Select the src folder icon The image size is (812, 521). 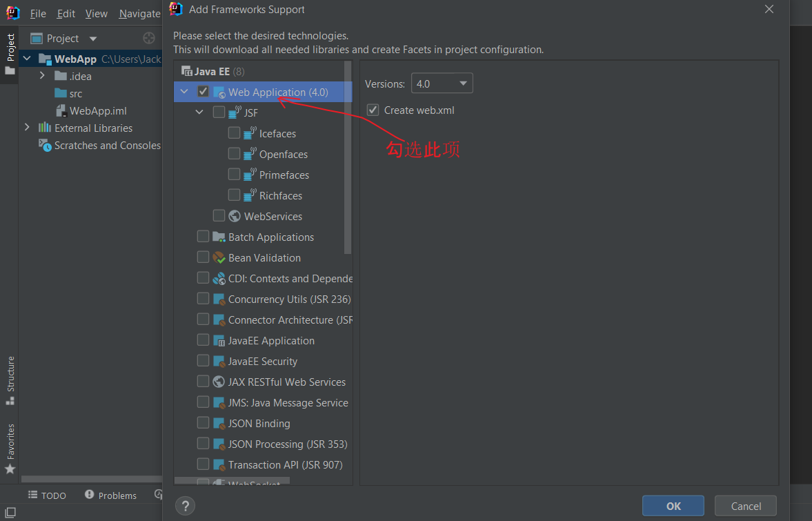click(x=61, y=93)
